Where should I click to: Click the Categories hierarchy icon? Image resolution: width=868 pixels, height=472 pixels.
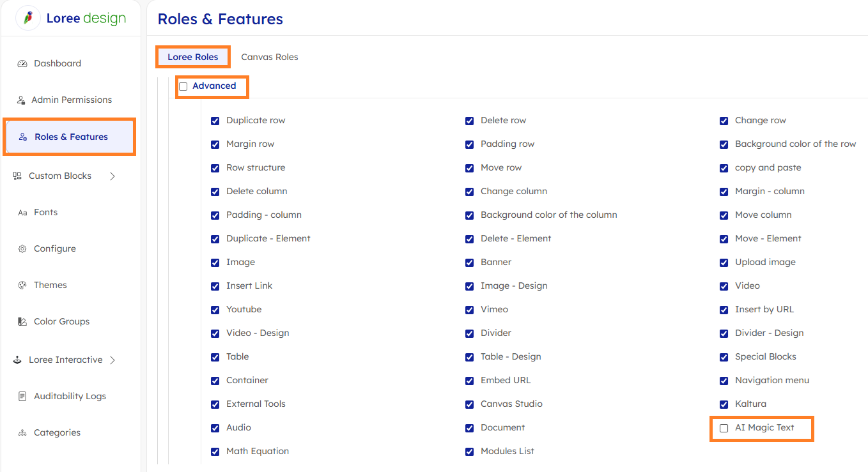coord(22,433)
